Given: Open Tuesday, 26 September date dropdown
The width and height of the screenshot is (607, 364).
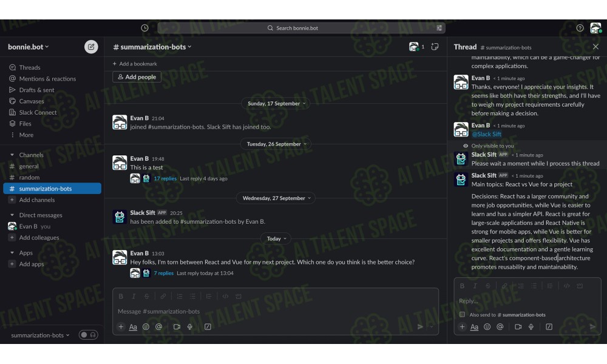Looking at the screenshot, I should 276,144.
